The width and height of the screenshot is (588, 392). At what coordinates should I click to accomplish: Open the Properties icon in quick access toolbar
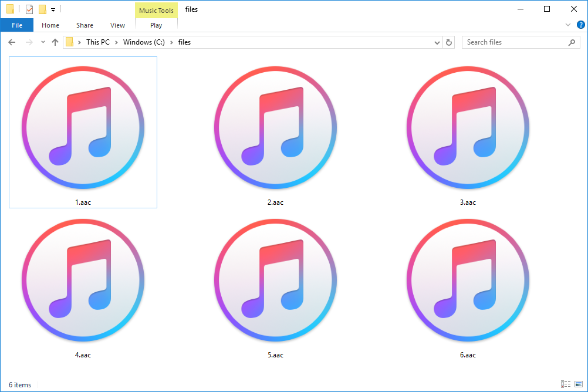point(29,9)
